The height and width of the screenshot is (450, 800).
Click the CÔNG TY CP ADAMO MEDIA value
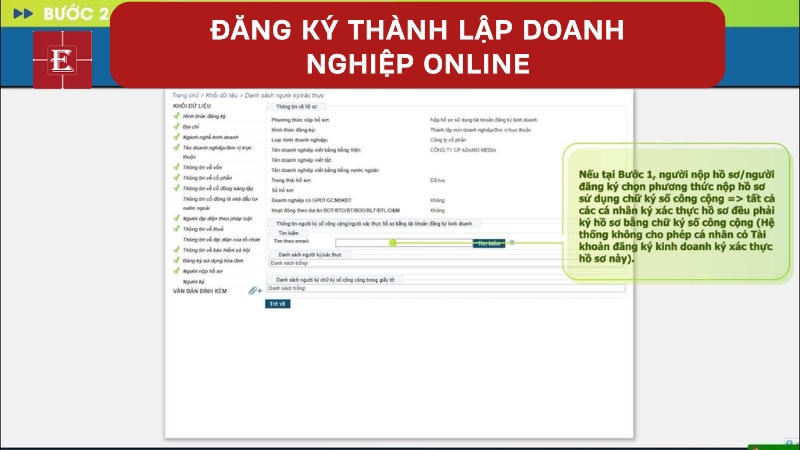coord(463,150)
